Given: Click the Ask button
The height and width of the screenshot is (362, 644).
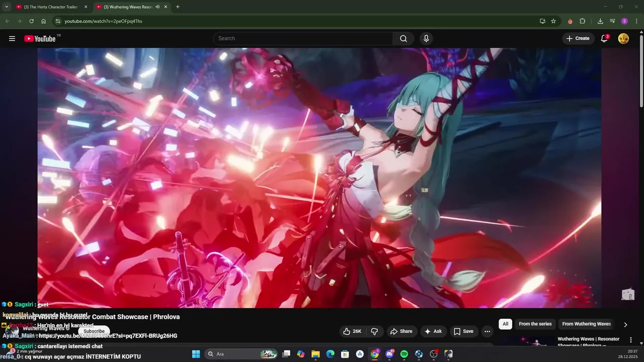Looking at the screenshot, I should [434, 331].
